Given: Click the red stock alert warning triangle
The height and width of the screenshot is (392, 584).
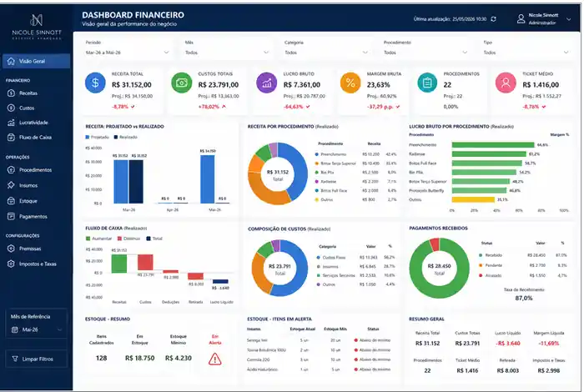Looking at the screenshot, I should click(215, 359).
